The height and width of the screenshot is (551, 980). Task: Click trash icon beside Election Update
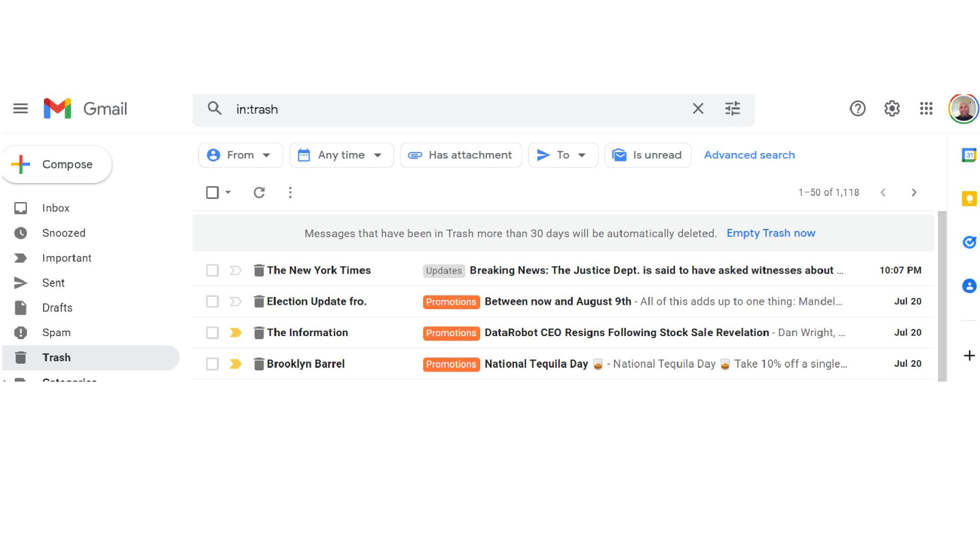coord(259,302)
